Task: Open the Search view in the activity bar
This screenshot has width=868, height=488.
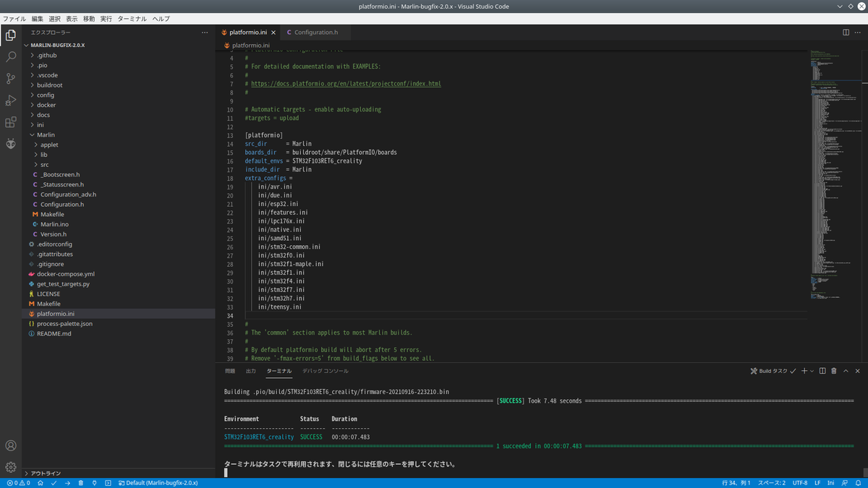Action: tap(11, 56)
